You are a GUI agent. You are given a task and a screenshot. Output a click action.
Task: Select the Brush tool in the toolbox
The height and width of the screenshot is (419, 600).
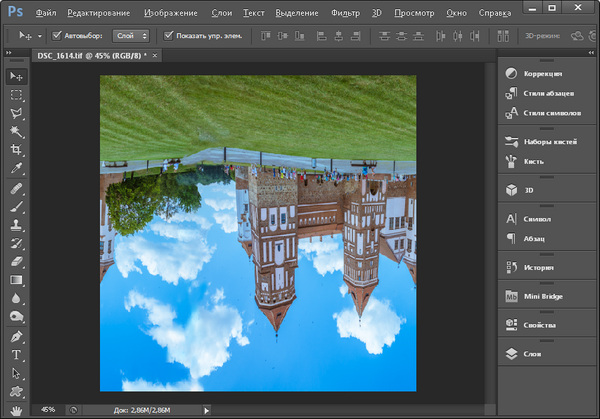click(x=16, y=207)
